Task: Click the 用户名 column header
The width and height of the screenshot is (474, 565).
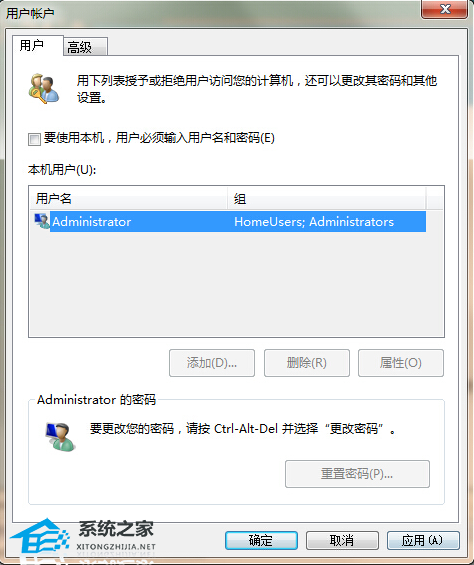Action: pos(128,198)
